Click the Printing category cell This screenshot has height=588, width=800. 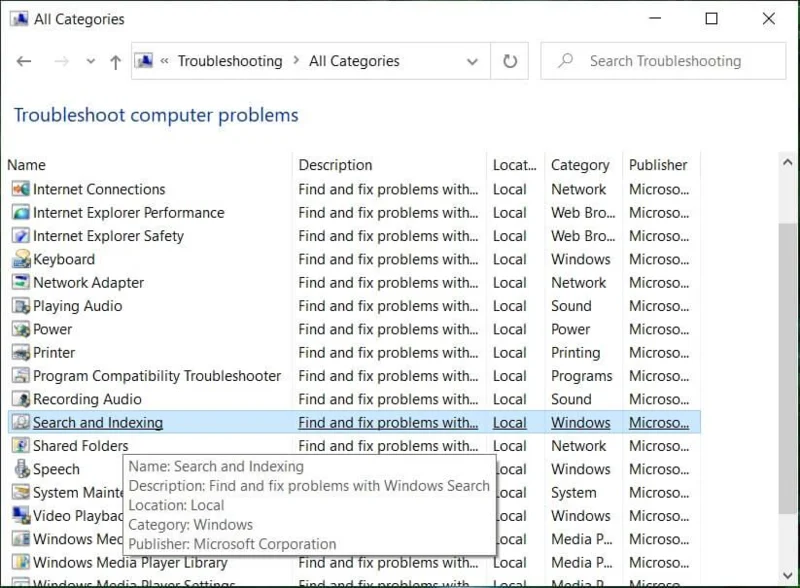[x=576, y=353]
